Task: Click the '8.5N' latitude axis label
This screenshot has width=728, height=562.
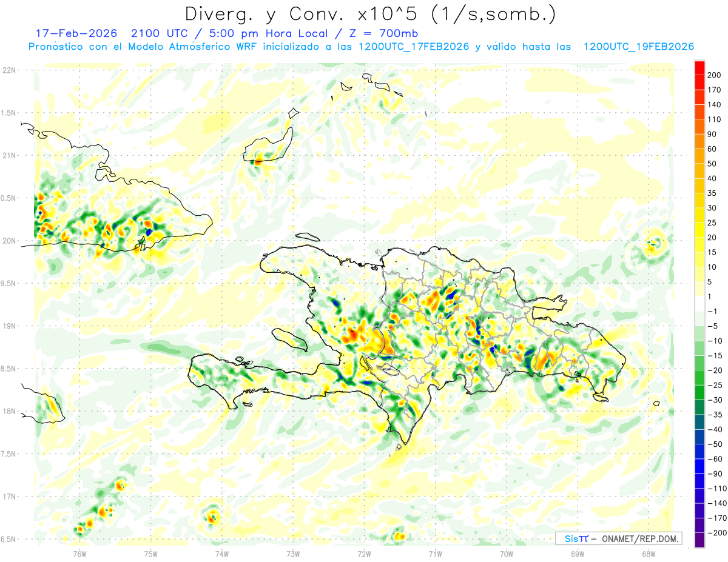Action: [8, 369]
